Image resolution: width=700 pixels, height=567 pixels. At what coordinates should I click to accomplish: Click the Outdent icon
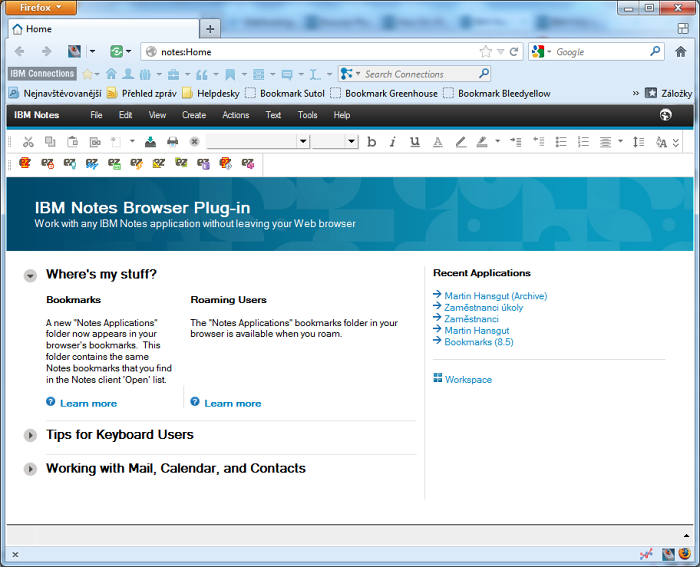[x=538, y=142]
